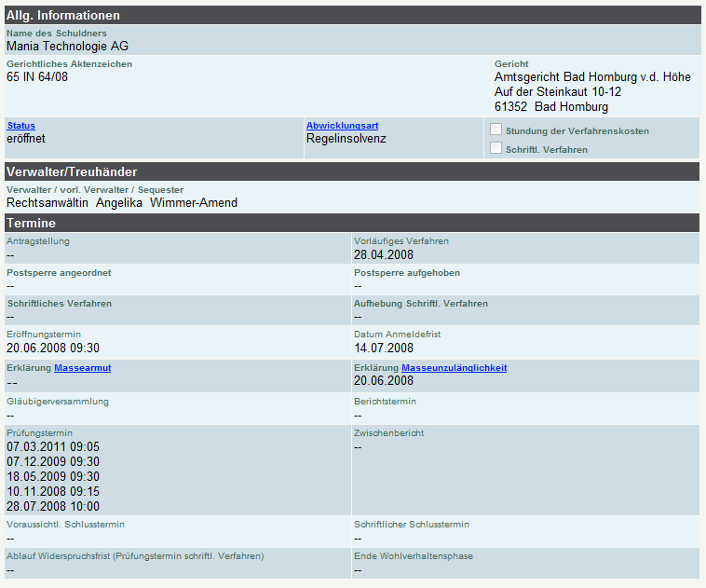Click Amtsgericht Bad Homburg v.d. Höhe

(592, 77)
